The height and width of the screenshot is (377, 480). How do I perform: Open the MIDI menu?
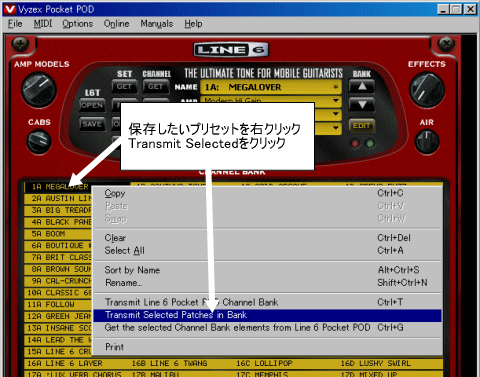(x=43, y=24)
